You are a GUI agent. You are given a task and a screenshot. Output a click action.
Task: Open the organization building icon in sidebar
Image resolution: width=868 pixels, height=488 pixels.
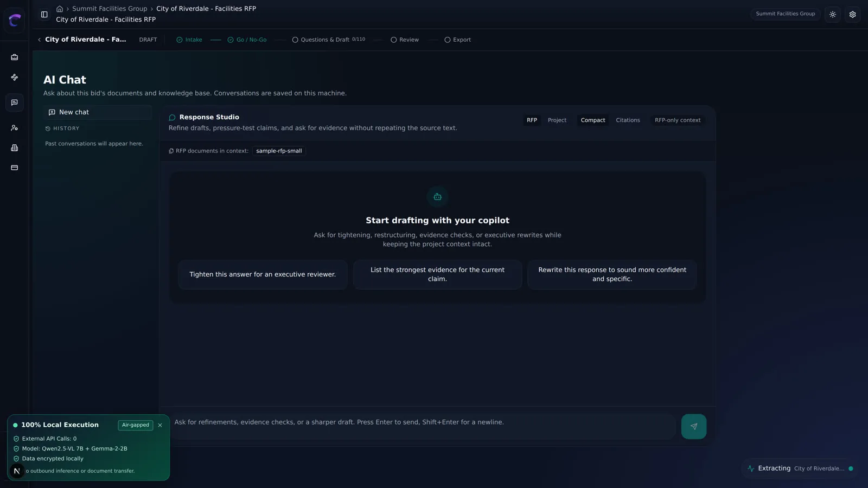point(15,148)
